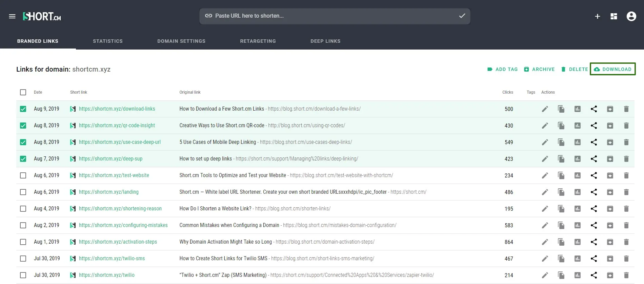Open the user account profile icon
Screen dimensions: 644x284
pyautogui.click(x=631, y=16)
